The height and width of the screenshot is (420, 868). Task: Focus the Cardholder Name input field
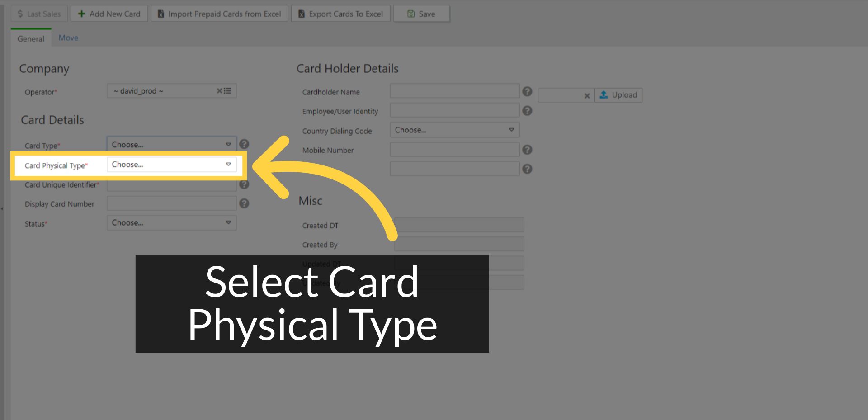(x=455, y=91)
